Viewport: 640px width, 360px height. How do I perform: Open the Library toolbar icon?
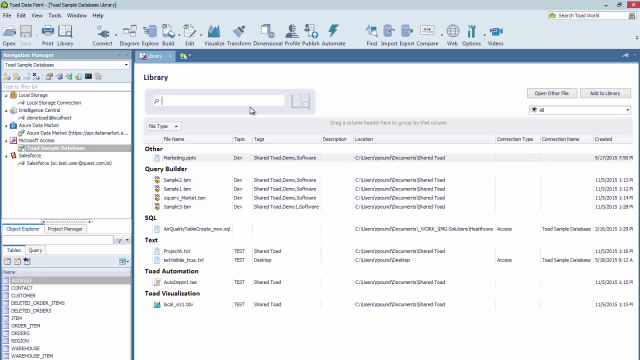coord(65,35)
